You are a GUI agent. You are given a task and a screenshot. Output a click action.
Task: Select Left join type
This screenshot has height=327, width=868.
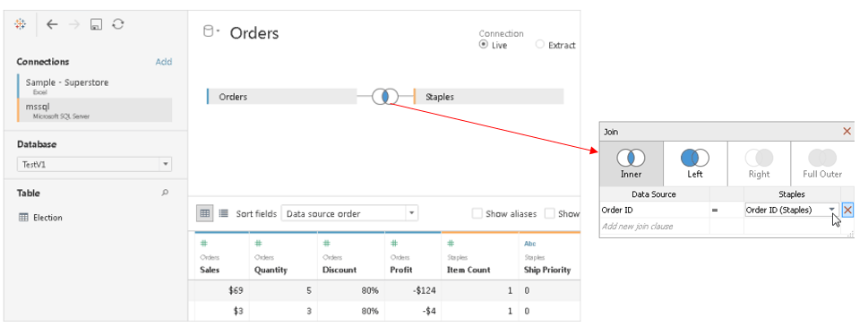(x=695, y=164)
